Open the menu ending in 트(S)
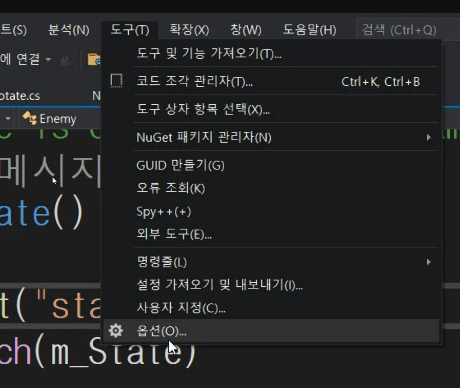460x388 pixels. click(13, 30)
